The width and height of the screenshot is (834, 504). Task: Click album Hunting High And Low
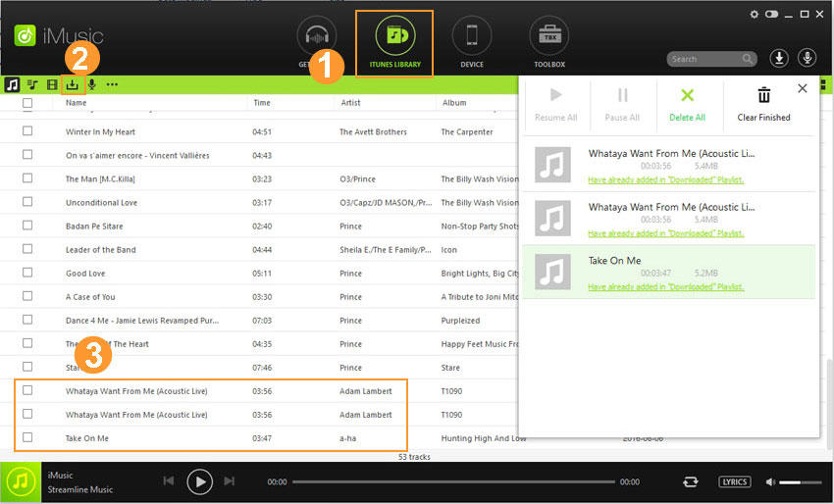point(484,438)
